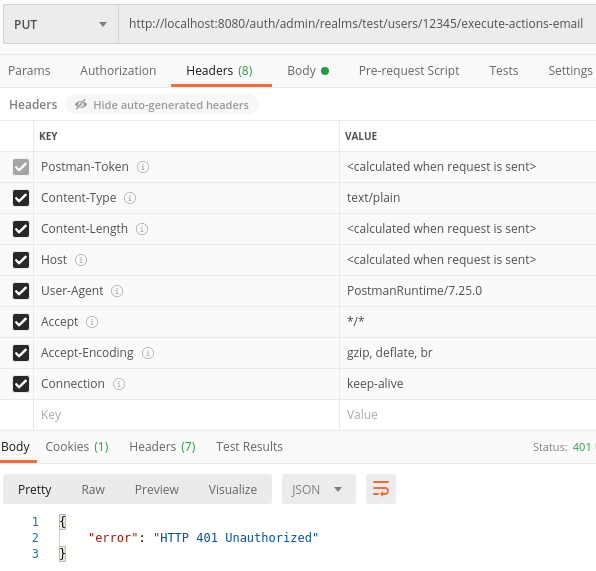Uncheck the Connection header checkbox

coord(21,384)
